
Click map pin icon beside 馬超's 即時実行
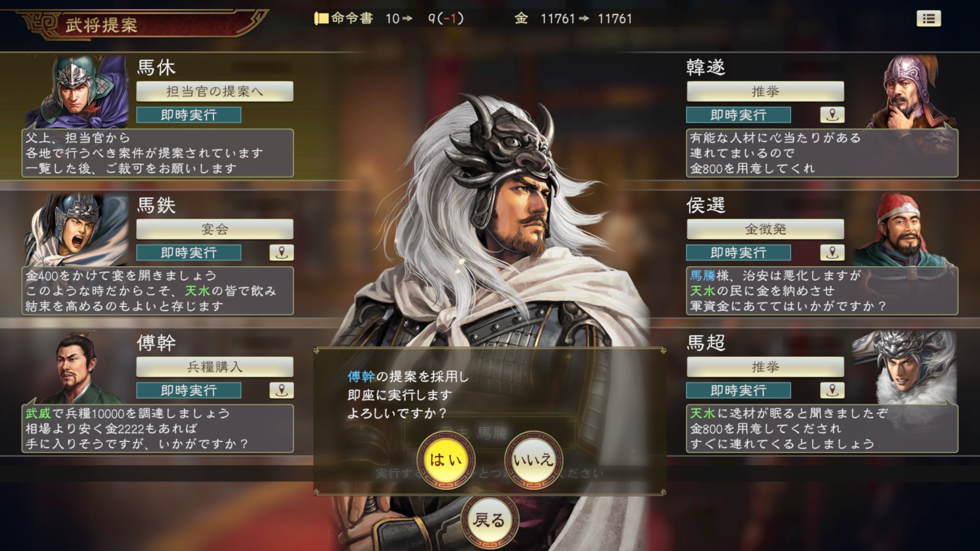[x=832, y=390]
